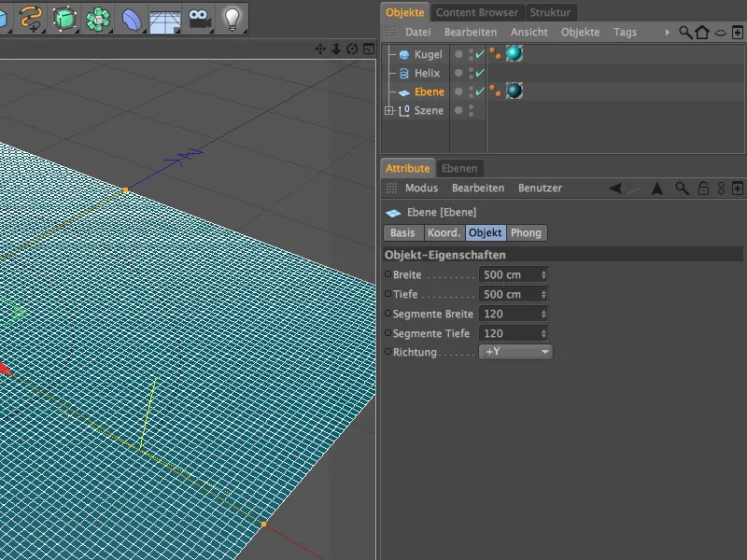Expand the Szene object hierarchy

pos(388,110)
